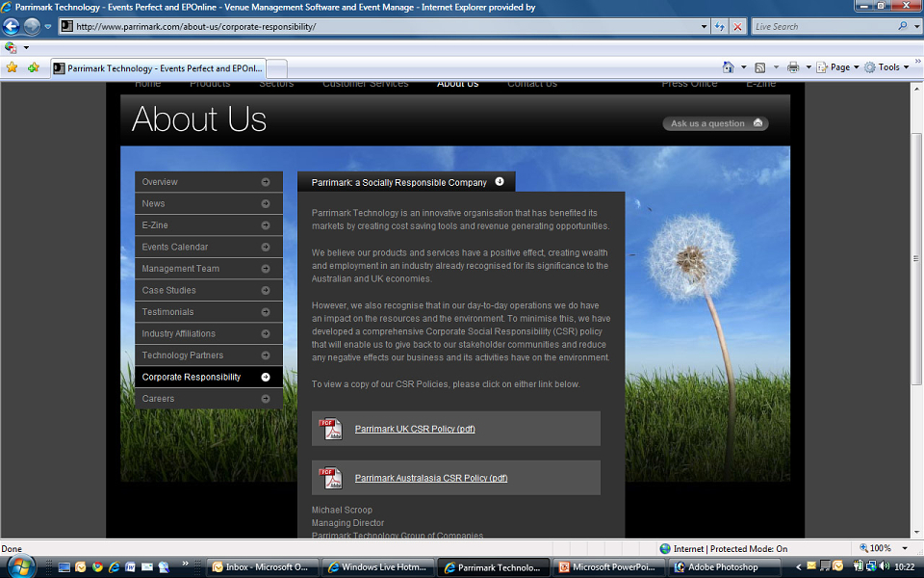This screenshot has height=578, width=924.
Task: Click the browser Back arrow button
Action: pyautogui.click(x=12, y=27)
